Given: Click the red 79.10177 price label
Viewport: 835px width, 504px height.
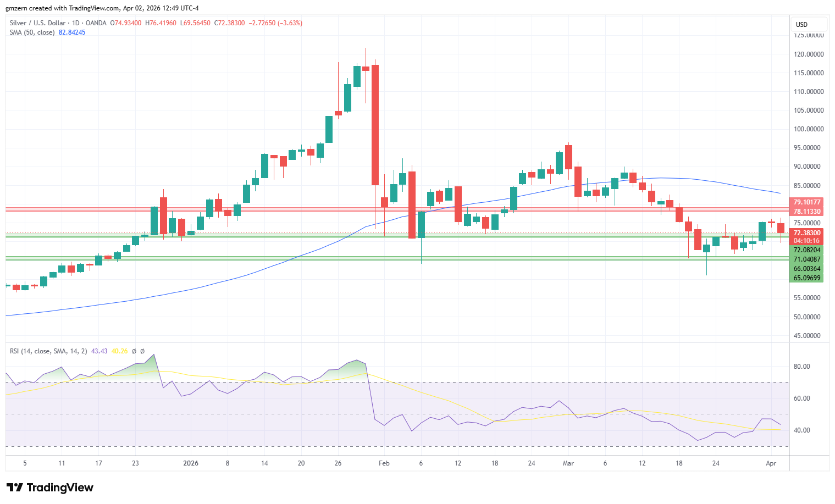Looking at the screenshot, I should click(806, 202).
